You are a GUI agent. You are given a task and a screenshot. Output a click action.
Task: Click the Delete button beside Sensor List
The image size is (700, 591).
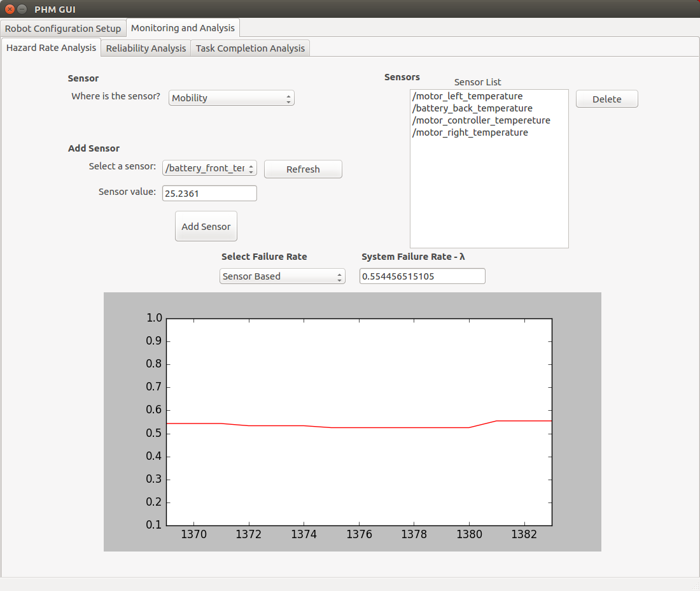pyautogui.click(x=606, y=99)
